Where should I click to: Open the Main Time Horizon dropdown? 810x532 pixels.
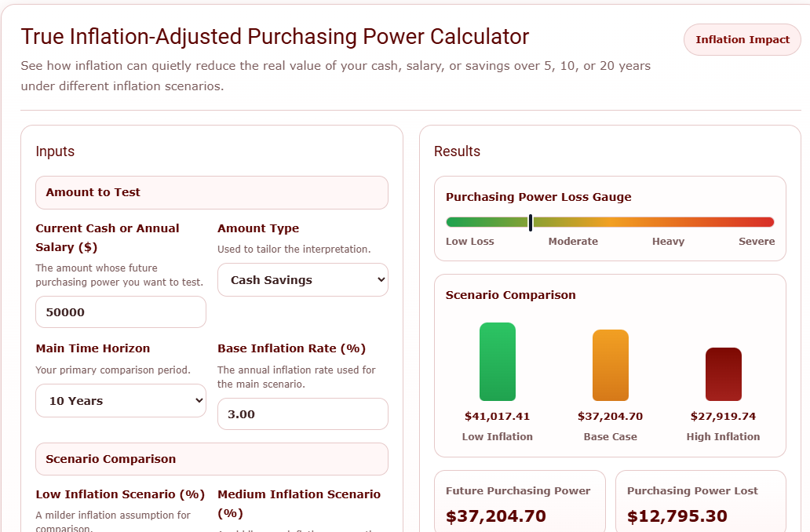(121, 401)
